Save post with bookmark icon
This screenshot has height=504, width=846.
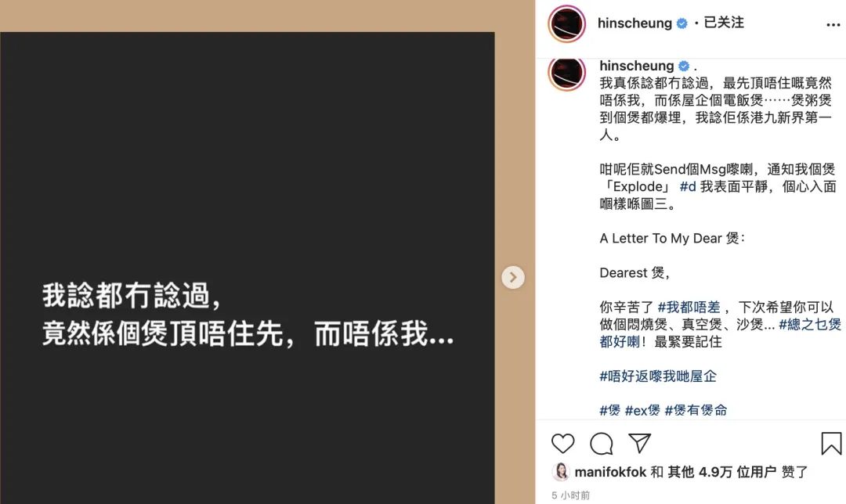pyautogui.click(x=831, y=443)
